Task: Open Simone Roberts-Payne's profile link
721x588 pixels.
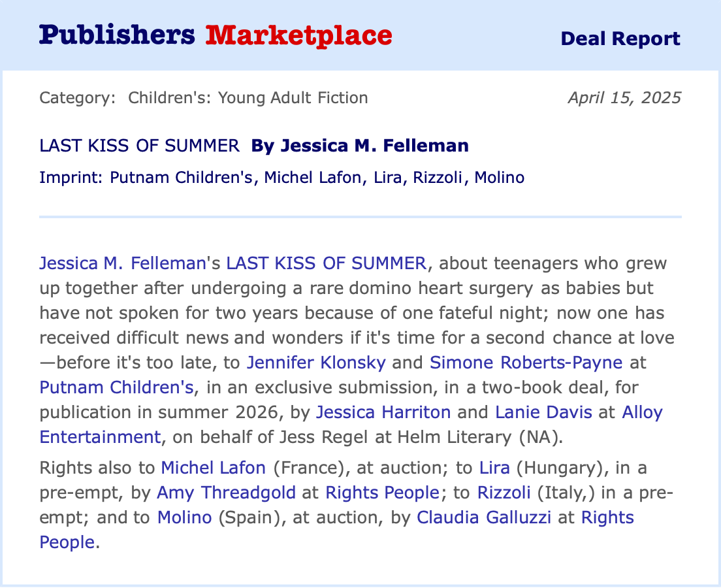Action: pos(526,363)
